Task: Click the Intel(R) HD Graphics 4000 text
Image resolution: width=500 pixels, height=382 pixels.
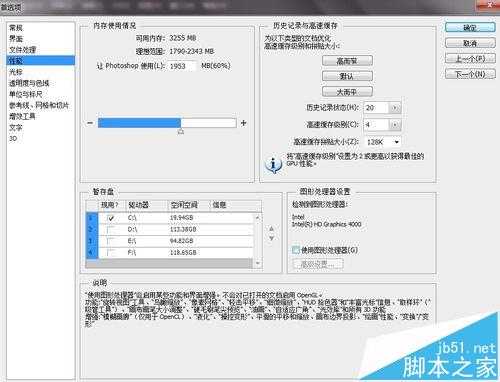Action: tap(327, 224)
